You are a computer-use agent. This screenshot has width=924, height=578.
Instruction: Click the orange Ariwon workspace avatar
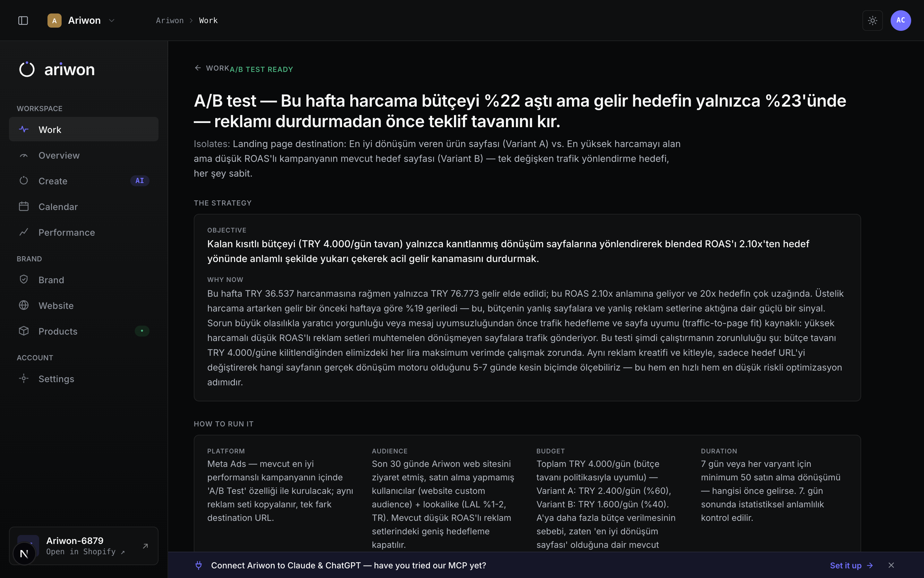[54, 20]
